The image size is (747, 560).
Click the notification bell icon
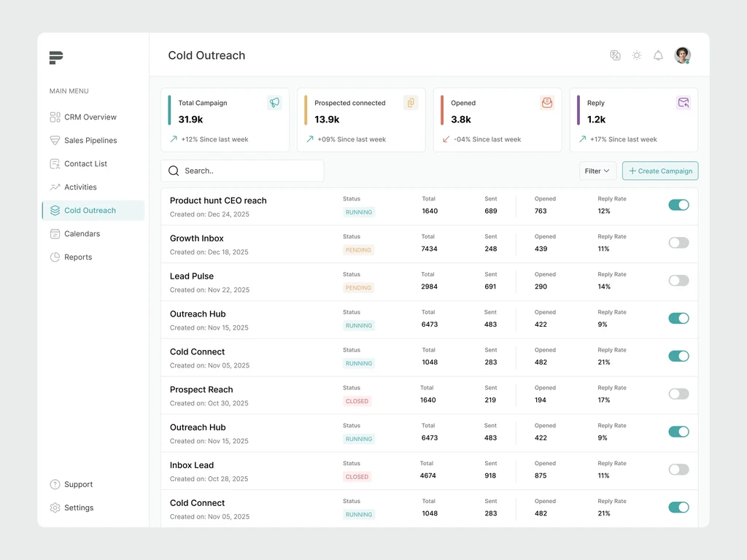click(658, 55)
